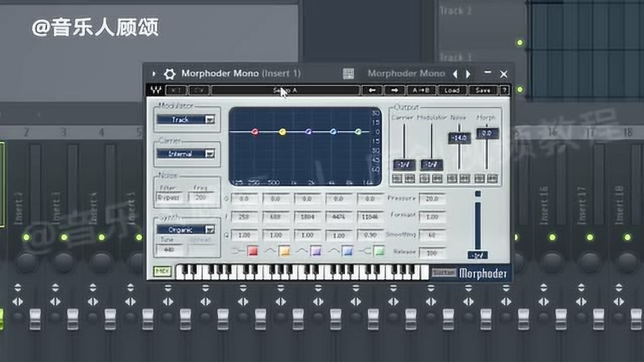Toggle the purple band filter button
Screen dimensions: 644x362
pos(316,251)
